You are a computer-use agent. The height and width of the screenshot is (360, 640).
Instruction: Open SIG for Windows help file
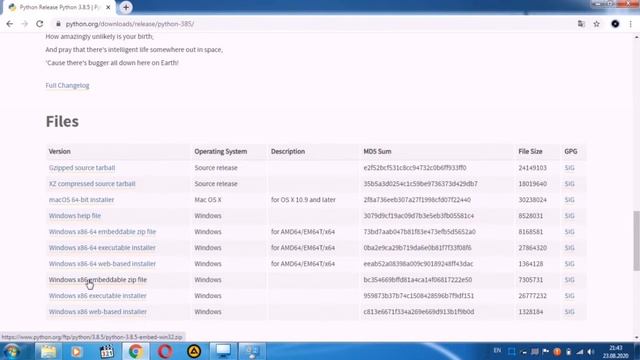pos(569,216)
